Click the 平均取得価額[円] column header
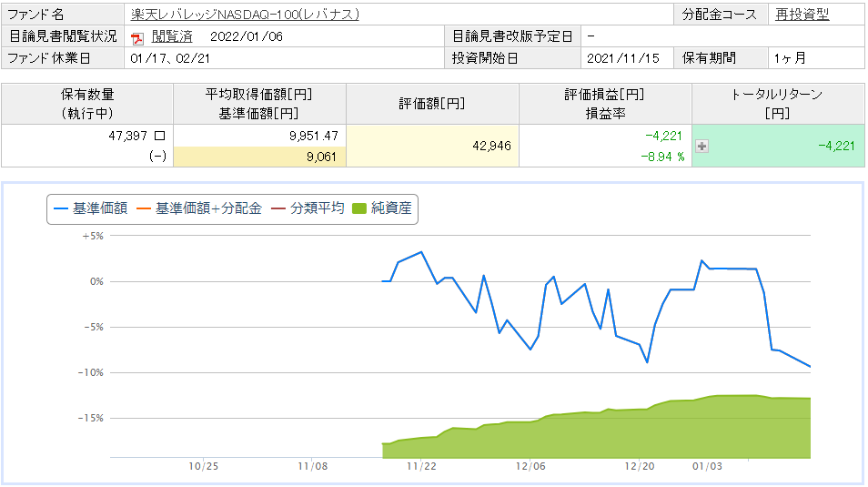This screenshot has height=487, width=868. coord(259,104)
